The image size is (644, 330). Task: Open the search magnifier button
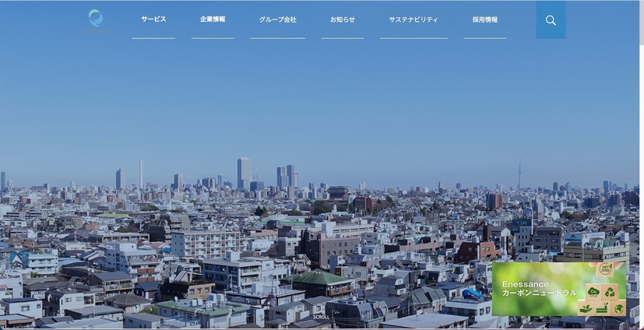[x=551, y=20]
